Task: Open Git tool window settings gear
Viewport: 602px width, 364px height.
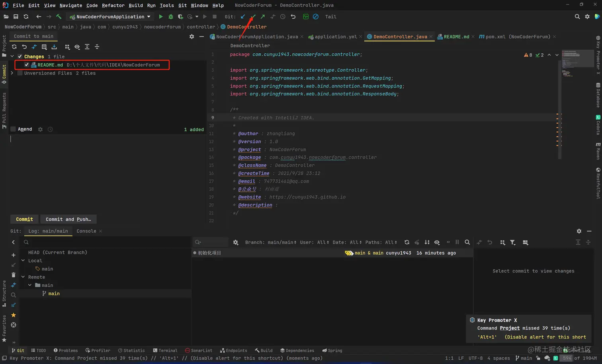Action: [579, 231]
